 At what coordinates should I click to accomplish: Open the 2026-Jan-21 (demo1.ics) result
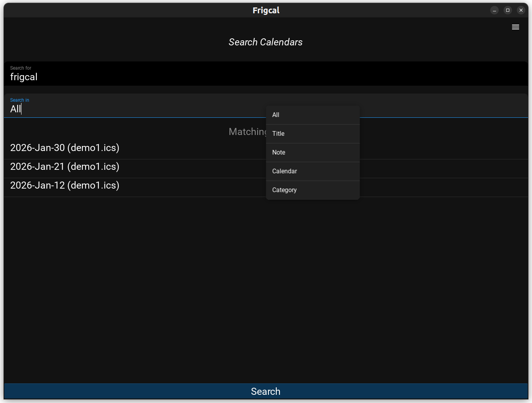(65, 167)
